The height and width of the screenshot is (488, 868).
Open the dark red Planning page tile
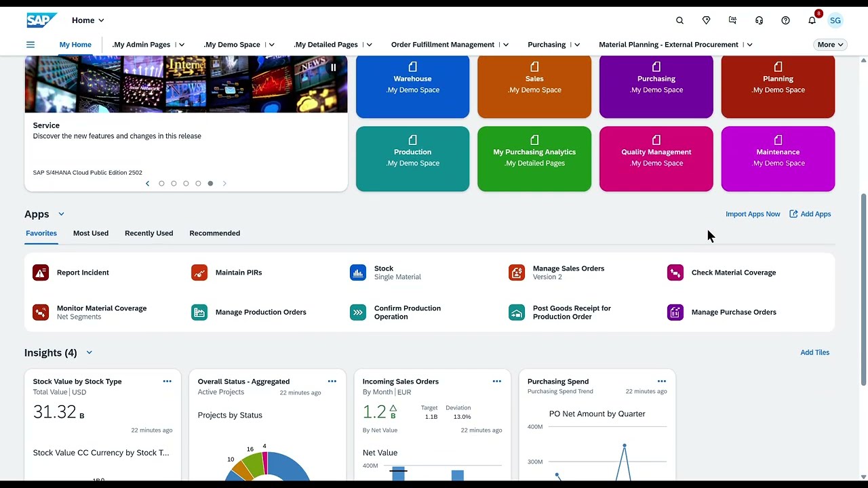click(x=778, y=87)
